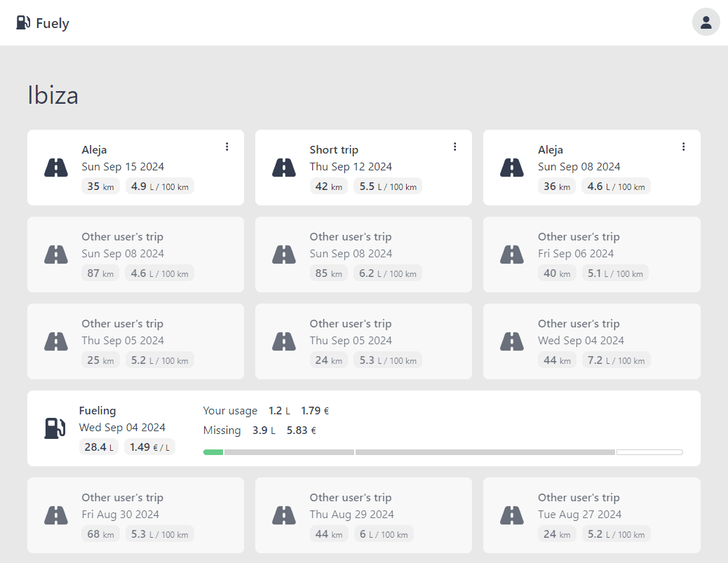
Task: Click the 87 km distance badge
Action: click(100, 273)
